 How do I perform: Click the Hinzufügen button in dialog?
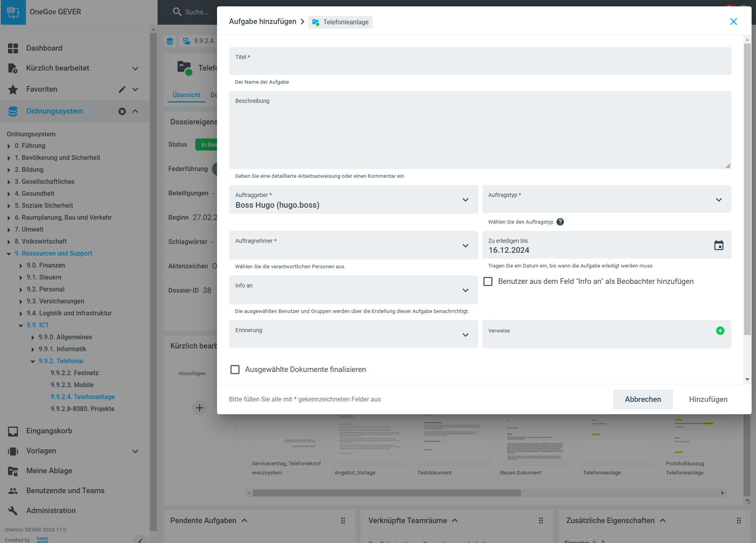tap(708, 399)
